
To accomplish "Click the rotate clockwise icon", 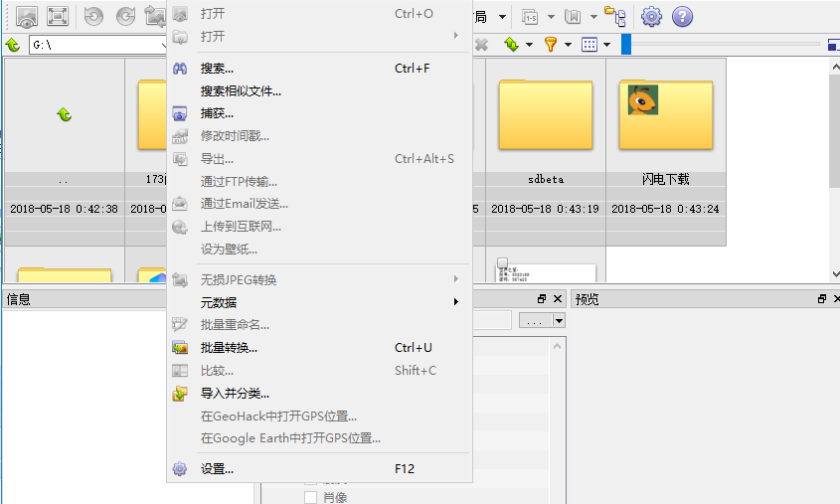I will coord(125,17).
